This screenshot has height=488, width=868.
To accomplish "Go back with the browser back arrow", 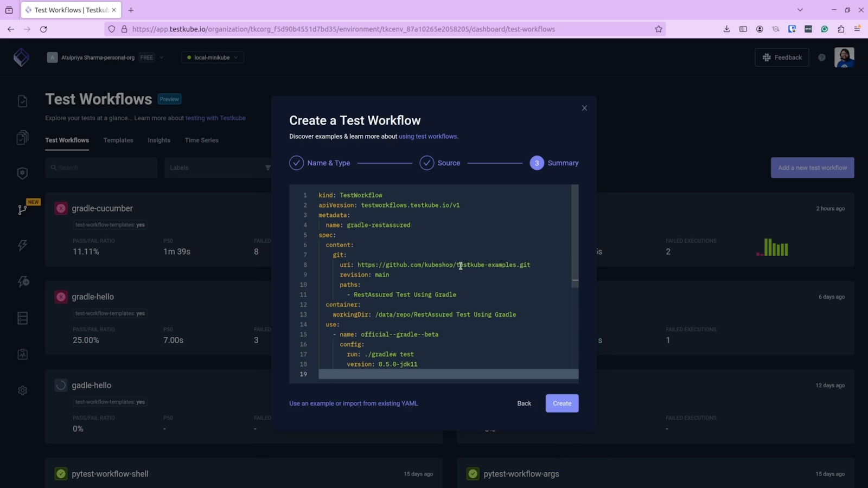I will 11,29.
